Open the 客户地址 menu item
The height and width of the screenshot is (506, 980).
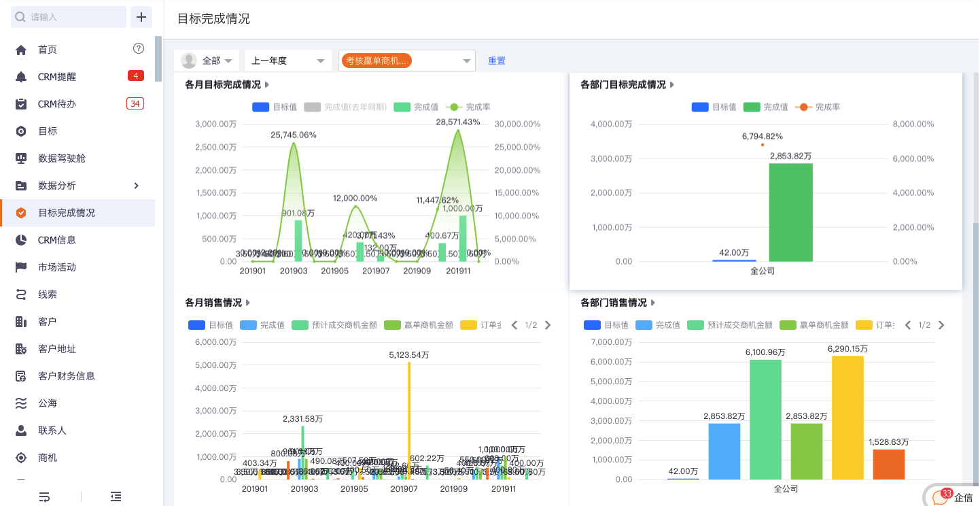pyautogui.click(x=77, y=349)
